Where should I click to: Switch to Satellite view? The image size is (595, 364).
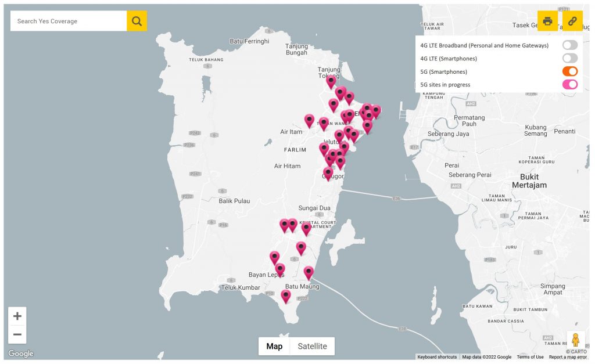[x=312, y=346]
